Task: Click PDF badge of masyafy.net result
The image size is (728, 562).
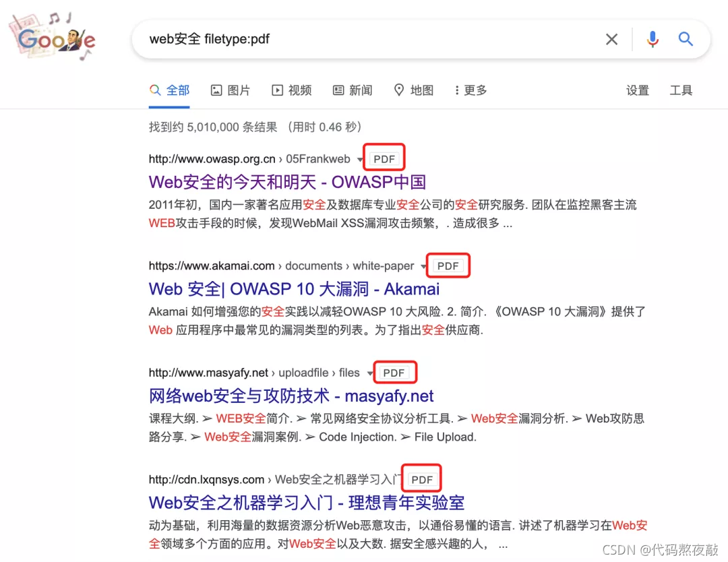Action: [393, 372]
